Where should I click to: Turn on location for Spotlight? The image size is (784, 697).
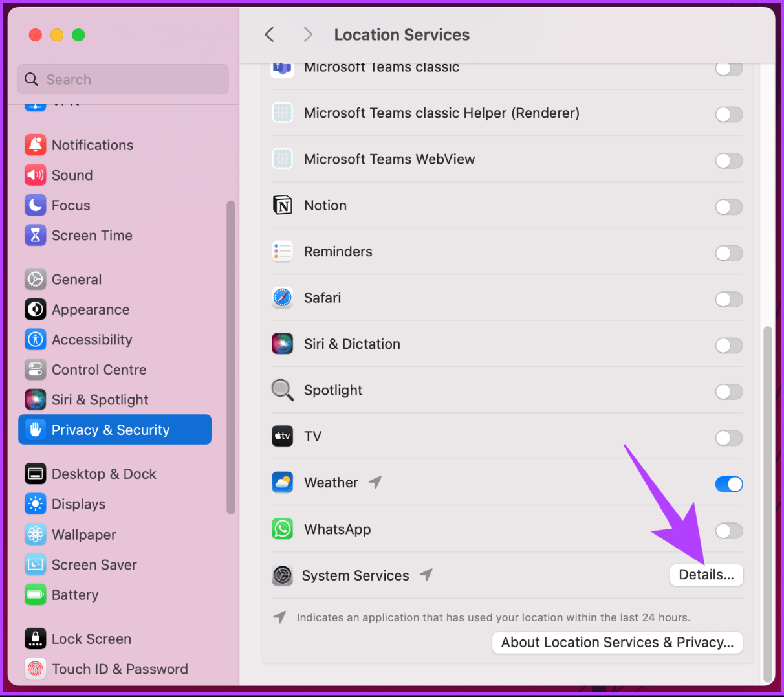tap(729, 392)
